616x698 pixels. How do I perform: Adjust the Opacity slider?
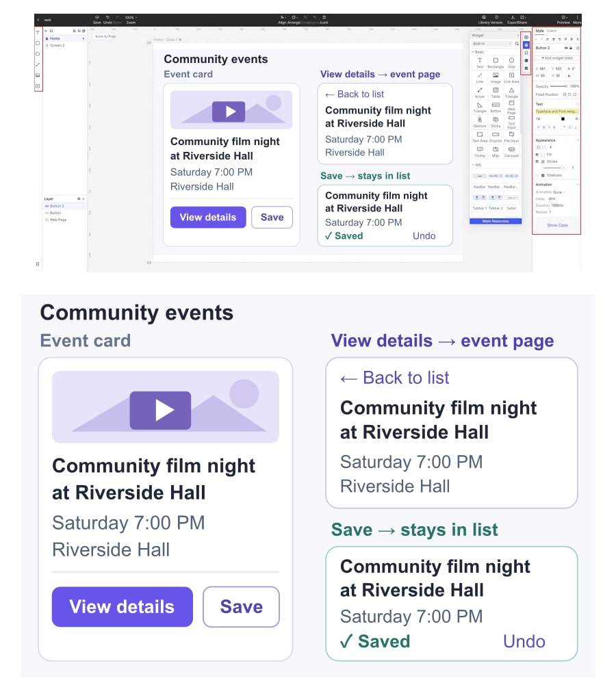tap(559, 86)
